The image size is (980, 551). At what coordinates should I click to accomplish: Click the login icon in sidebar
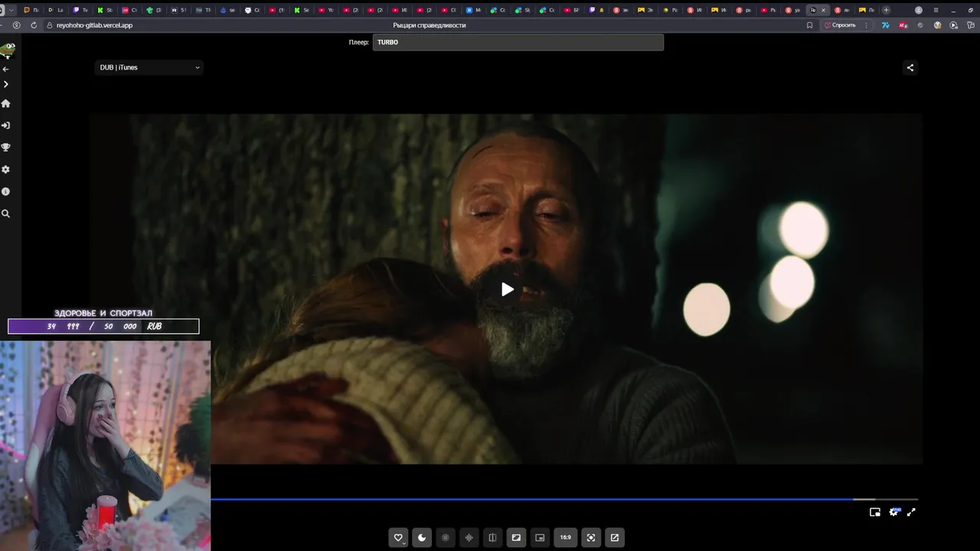coord(5,126)
